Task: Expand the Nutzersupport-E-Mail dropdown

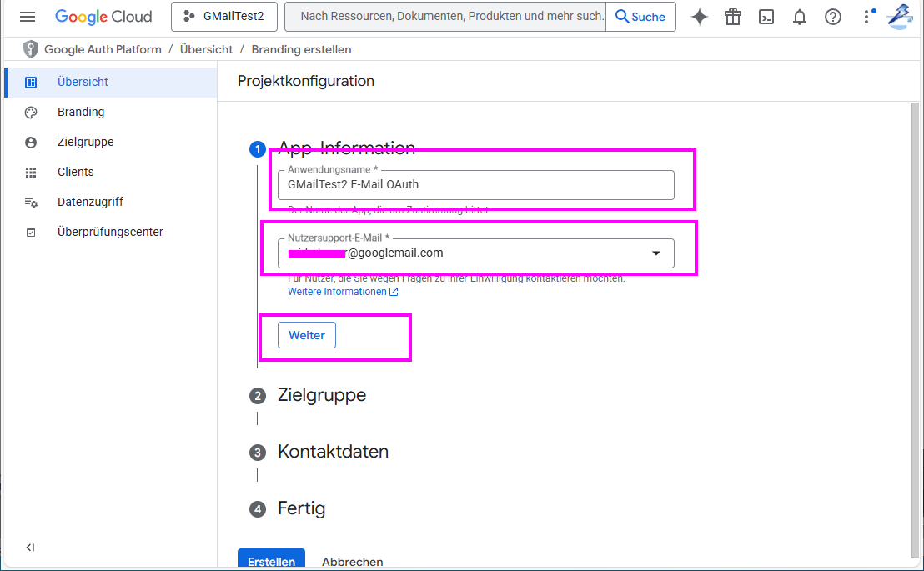Action: (x=655, y=253)
